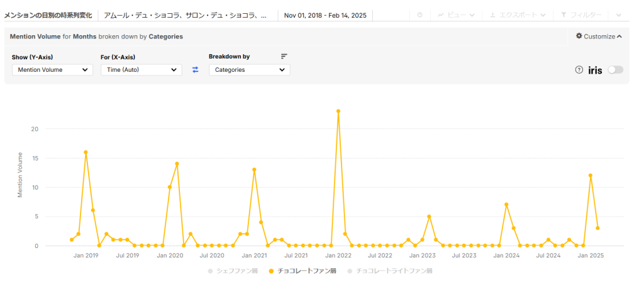Click the Jan 2022 peak data point
Screen dimensions: 644x282
[338, 111]
